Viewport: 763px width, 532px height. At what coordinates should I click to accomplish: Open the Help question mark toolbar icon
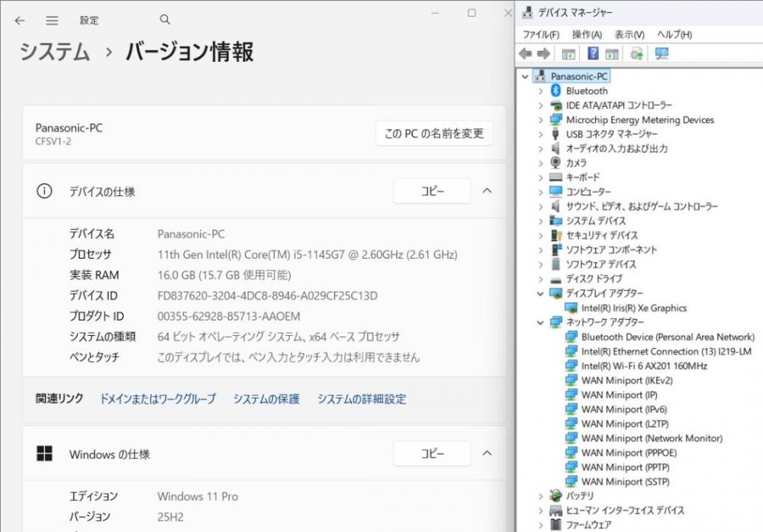pyautogui.click(x=593, y=53)
